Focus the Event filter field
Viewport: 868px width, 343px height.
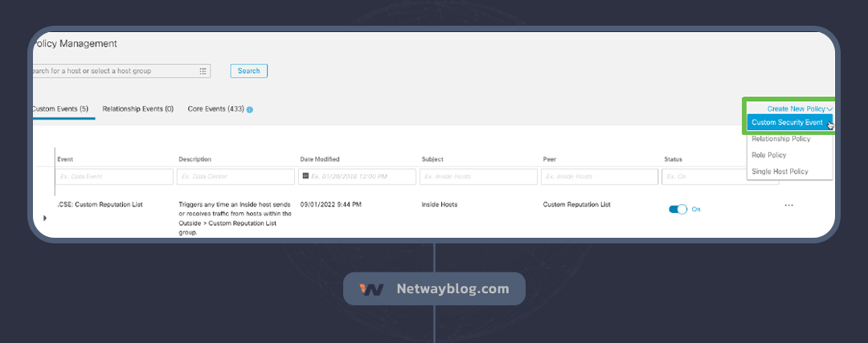click(x=113, y=177)
